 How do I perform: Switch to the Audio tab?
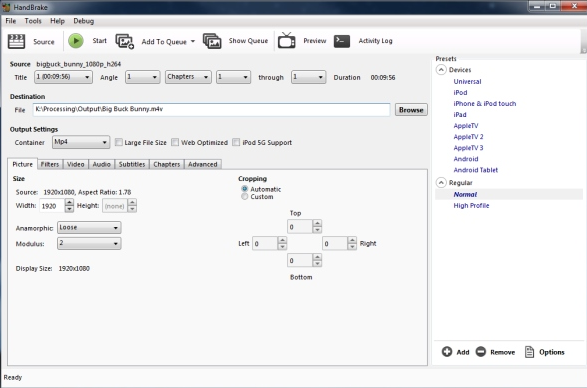pos(101,164)
